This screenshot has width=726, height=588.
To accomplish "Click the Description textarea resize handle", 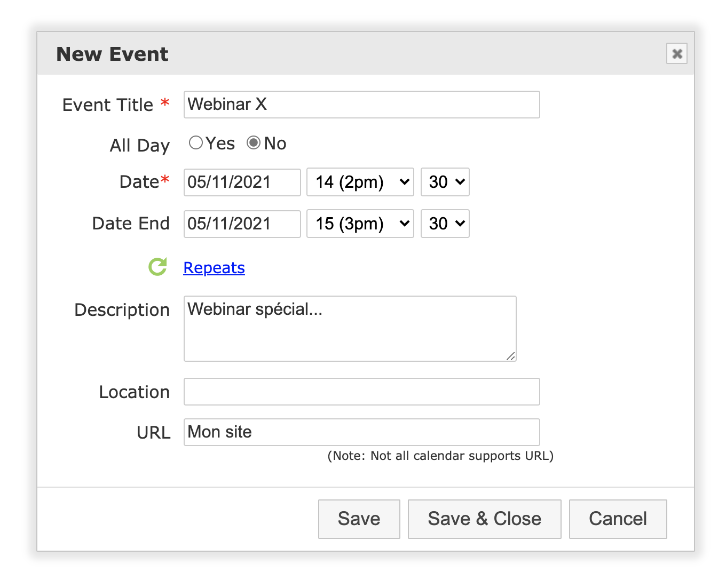I will [511, 356].
